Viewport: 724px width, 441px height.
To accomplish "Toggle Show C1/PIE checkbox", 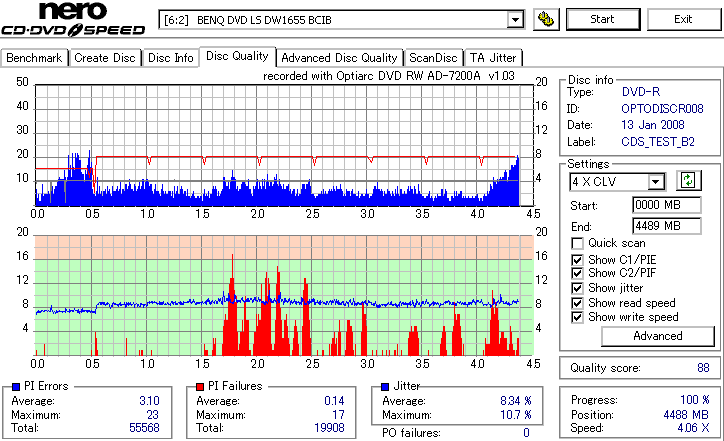I will (x=577, y=260).
